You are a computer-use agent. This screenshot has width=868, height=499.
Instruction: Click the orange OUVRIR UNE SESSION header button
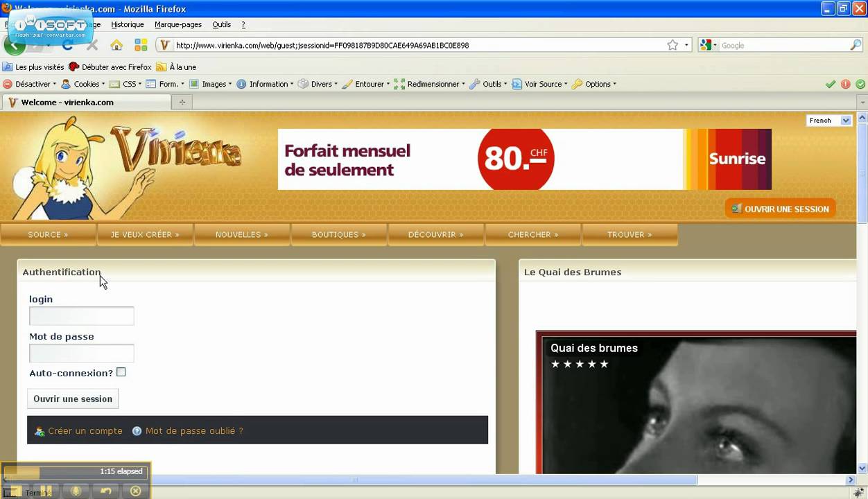pos(780,209)
